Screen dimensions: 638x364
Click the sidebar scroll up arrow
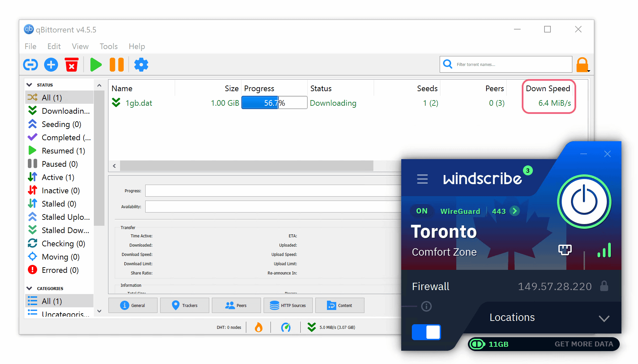tap(99, 86)
